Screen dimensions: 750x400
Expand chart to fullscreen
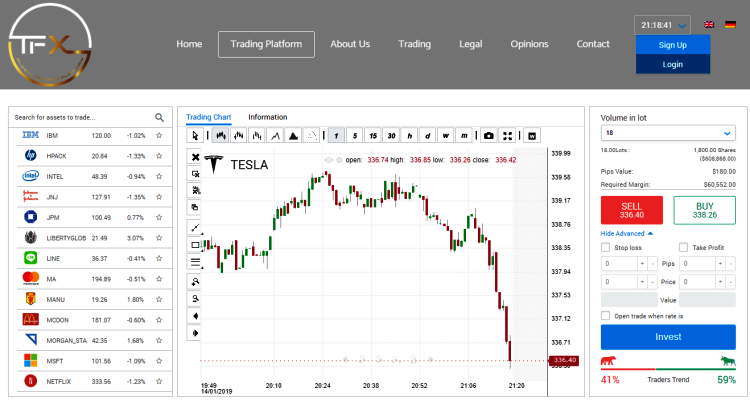click(x=507, y=136)
